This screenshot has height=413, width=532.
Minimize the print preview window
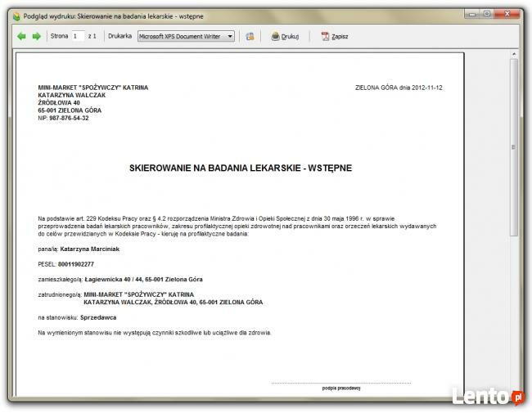pyautogui.click(x=472, y=13)
